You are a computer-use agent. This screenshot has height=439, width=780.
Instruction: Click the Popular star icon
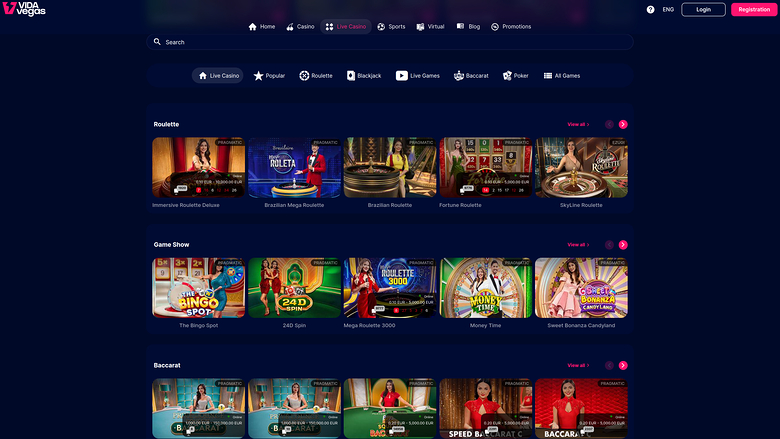258,76
